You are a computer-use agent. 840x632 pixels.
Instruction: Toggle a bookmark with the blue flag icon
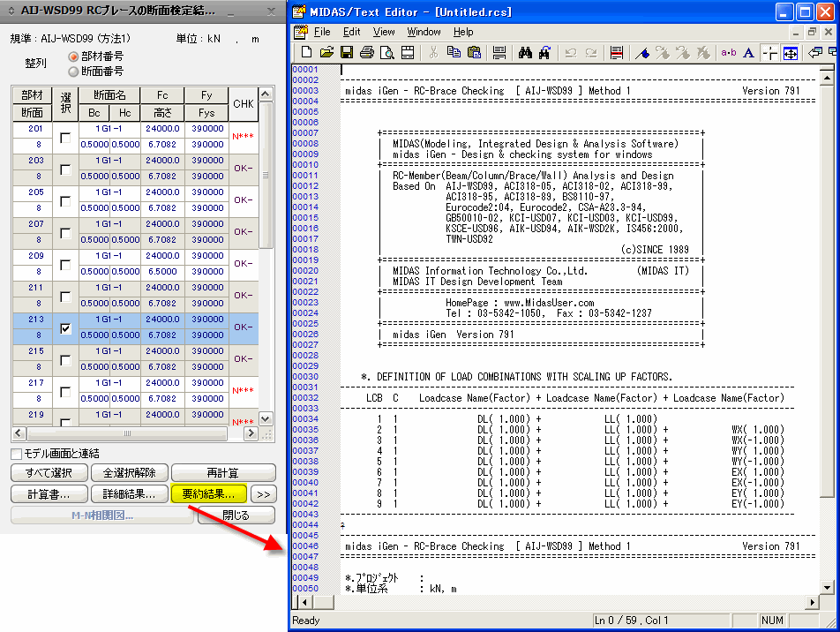[642, 53]
